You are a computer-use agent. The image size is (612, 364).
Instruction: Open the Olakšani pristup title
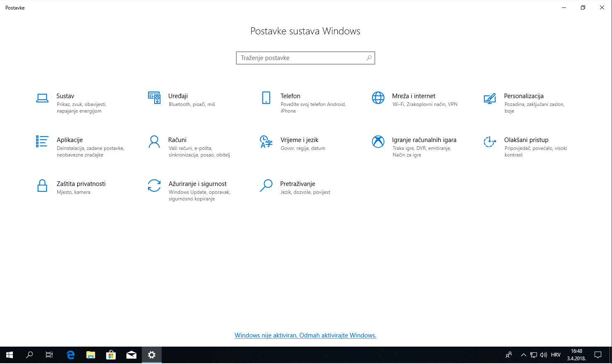click(x=527, y=140)
